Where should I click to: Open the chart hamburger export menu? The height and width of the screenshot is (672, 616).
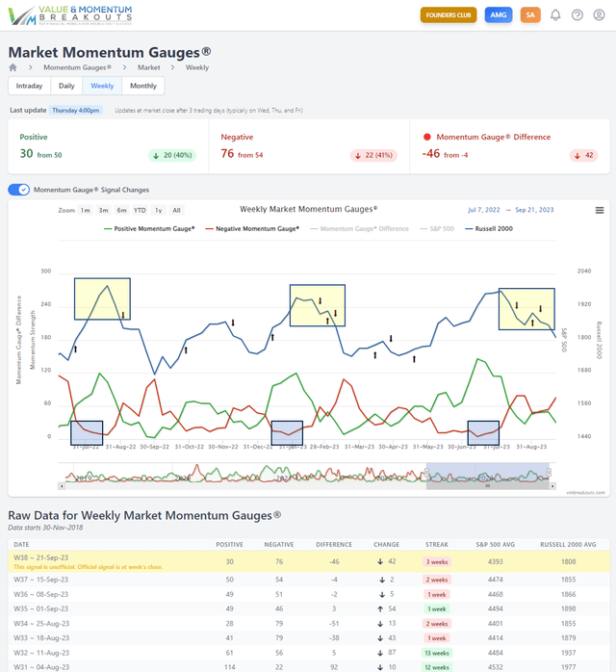[599, 210]
